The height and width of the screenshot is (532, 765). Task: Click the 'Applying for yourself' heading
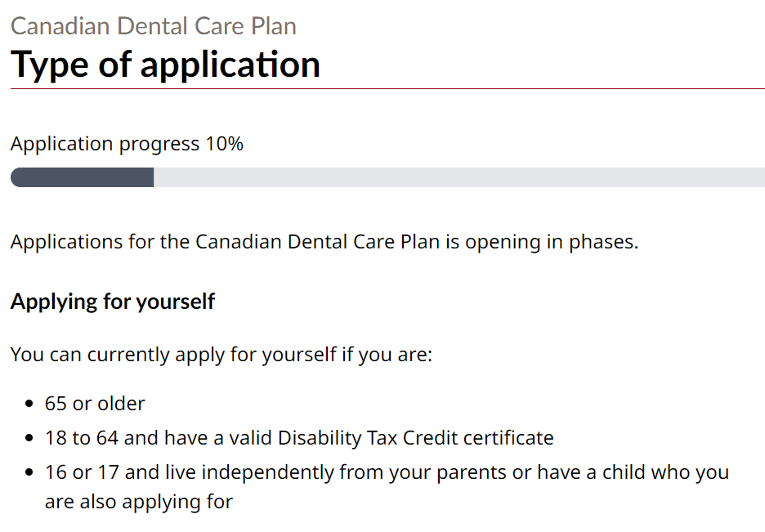pos(113,302)
